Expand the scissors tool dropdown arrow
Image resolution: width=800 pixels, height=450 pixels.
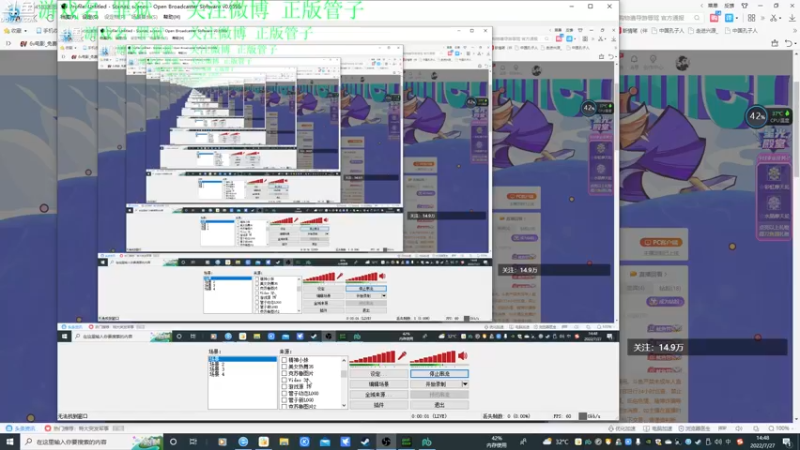pos(781,18)
